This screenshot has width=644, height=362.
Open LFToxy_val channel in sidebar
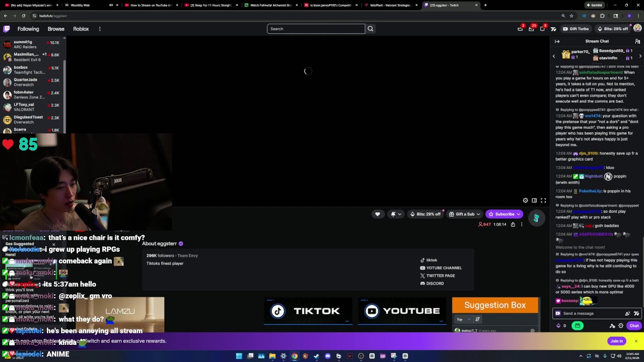coord(32,107)
